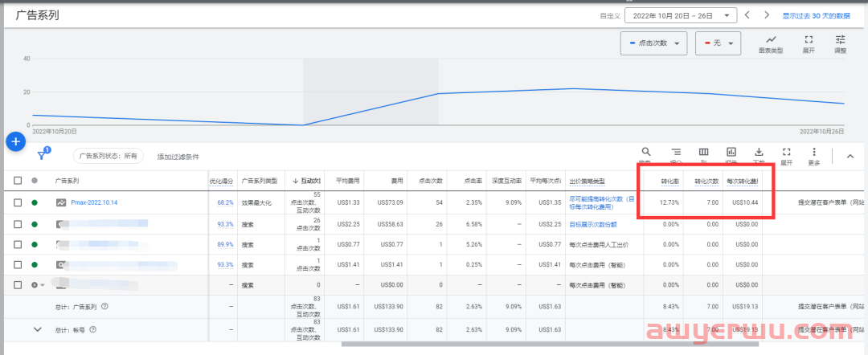Screen dimensions: 868x355
Task: Toggle the select-all checkbox in table header
Action: (18, 181)
